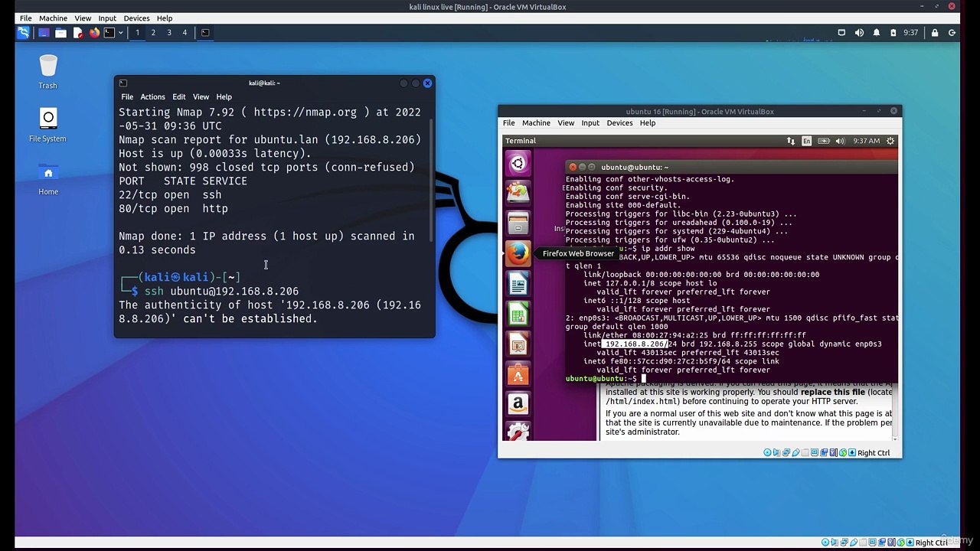This screenshot has height=551, width=980.
Task: Select the running terminal task button in panel
Action: tap(205, 32)
